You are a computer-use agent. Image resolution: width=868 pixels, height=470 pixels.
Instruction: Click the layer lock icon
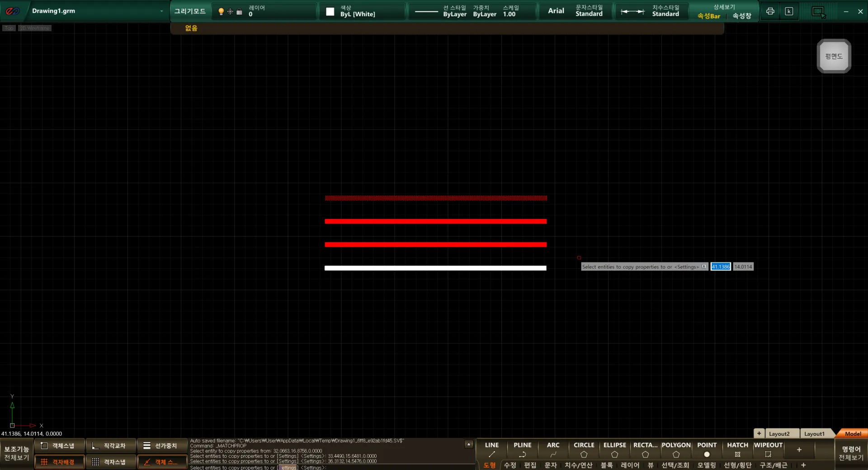pyautogui.click(x=240, y=12)
